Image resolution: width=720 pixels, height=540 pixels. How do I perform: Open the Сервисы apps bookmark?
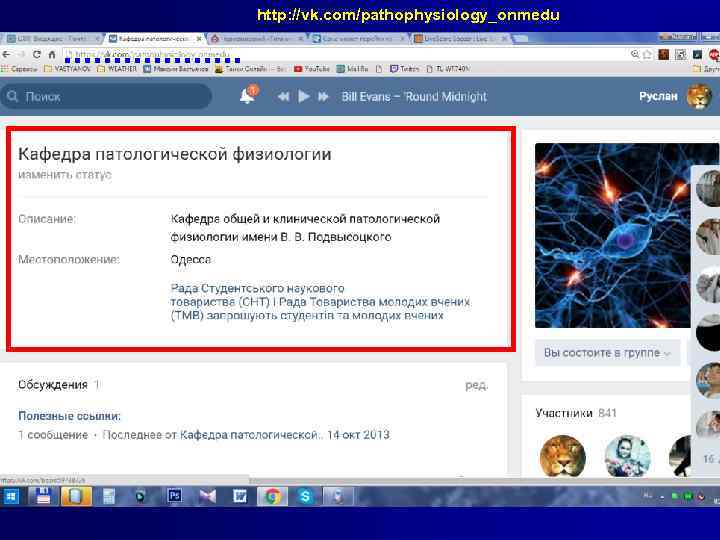click(19, 69)
